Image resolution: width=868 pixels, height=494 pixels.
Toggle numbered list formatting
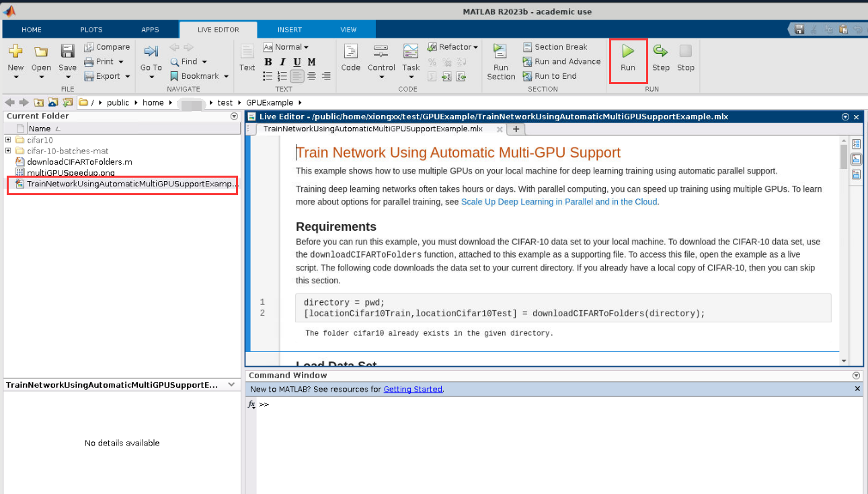pyautogui.click(x=282, y=76)
